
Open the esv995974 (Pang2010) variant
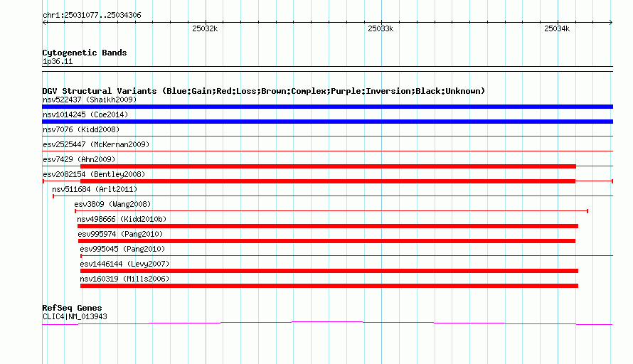point(120,234)
